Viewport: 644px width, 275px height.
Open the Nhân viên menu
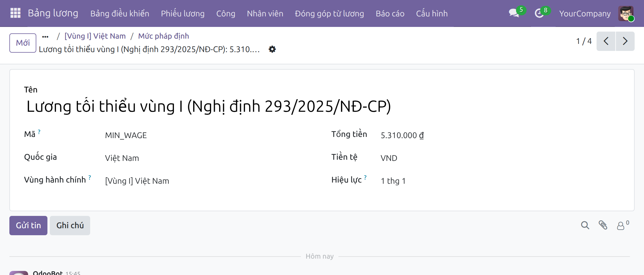pos(265,13)
